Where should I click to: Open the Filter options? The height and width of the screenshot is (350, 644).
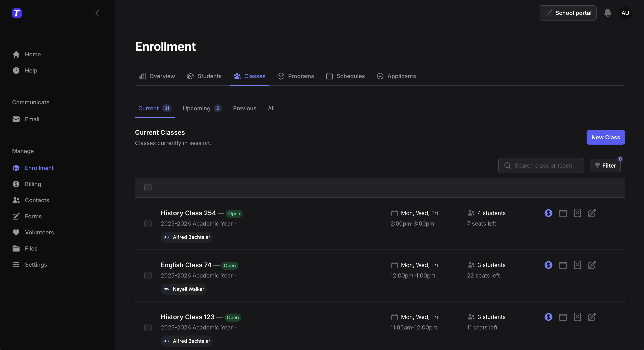click(x=605, y=165)
